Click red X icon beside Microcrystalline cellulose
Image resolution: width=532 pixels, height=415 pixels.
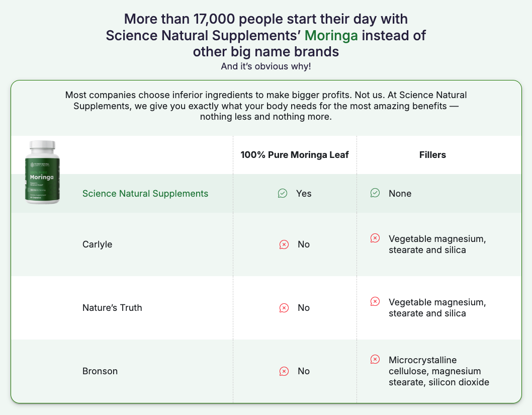point(375,359)
